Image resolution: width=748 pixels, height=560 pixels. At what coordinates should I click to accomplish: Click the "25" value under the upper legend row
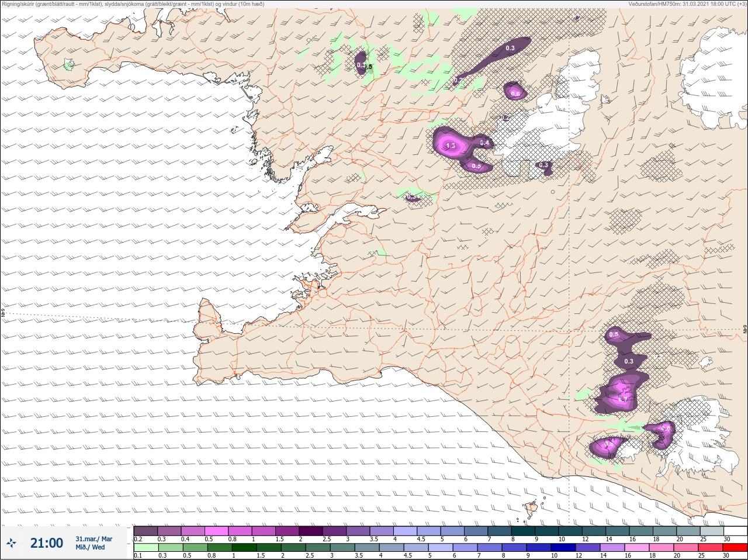pyautogui.click(x=704, y=539)
